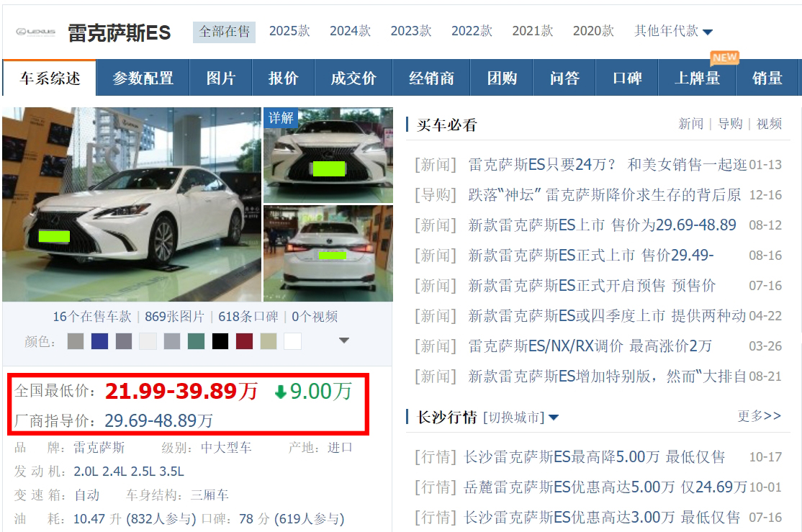Open 口碑 tab

[x=626, y=78]
